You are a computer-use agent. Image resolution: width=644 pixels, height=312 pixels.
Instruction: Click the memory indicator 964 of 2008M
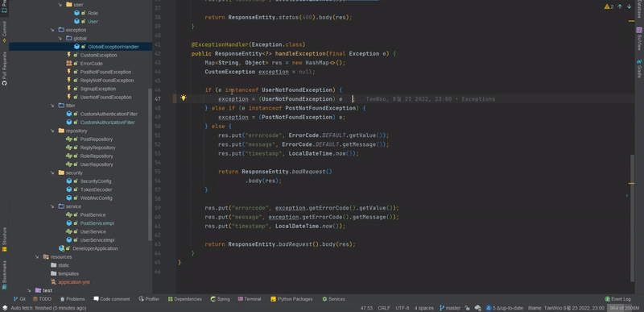625,308
